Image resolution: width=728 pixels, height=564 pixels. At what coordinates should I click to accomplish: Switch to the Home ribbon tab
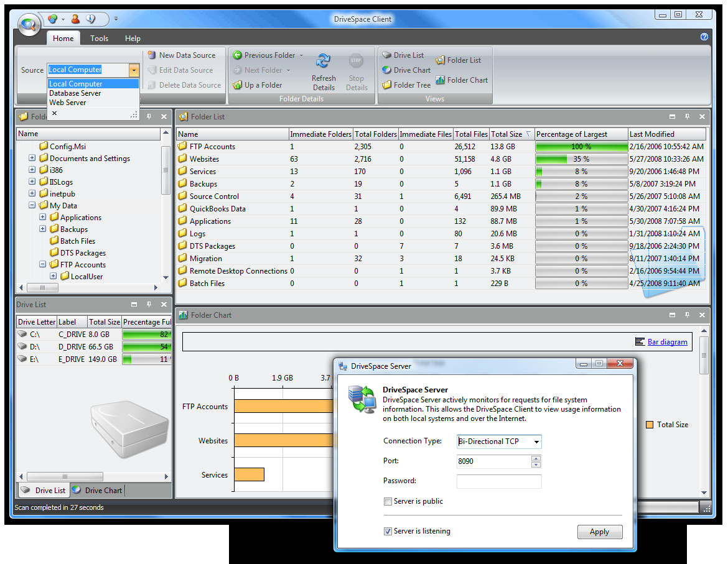63,39
